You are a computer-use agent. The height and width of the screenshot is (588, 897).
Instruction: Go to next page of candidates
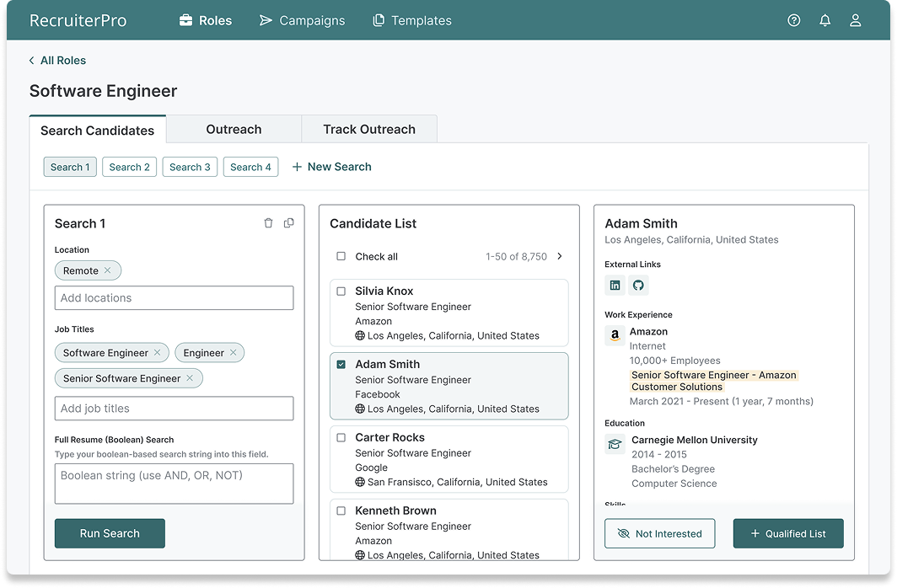click(560, 256)
